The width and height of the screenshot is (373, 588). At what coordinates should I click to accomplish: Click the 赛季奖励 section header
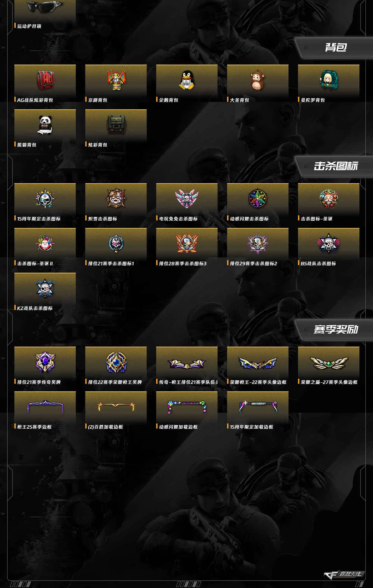coord(336,329)
